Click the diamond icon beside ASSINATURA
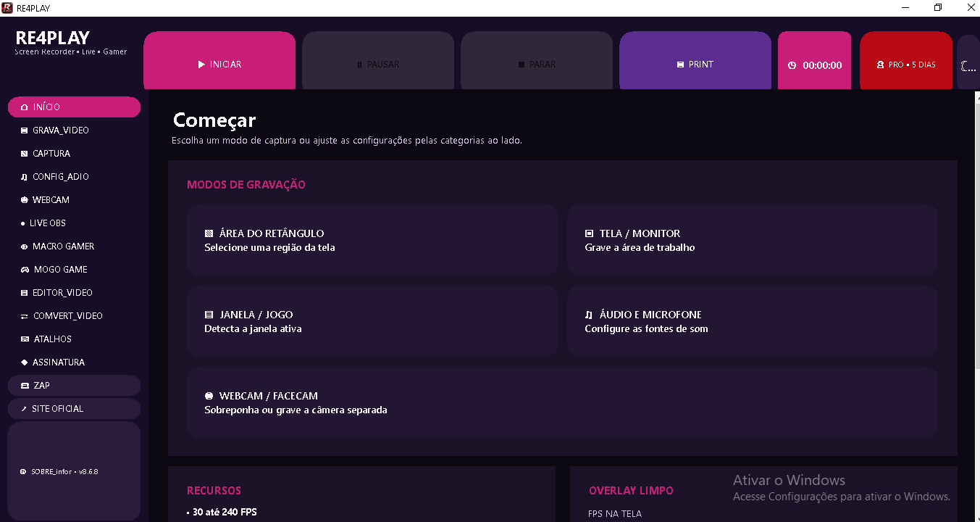The width and height of the screenshot is (980, 522). [25, 362]
